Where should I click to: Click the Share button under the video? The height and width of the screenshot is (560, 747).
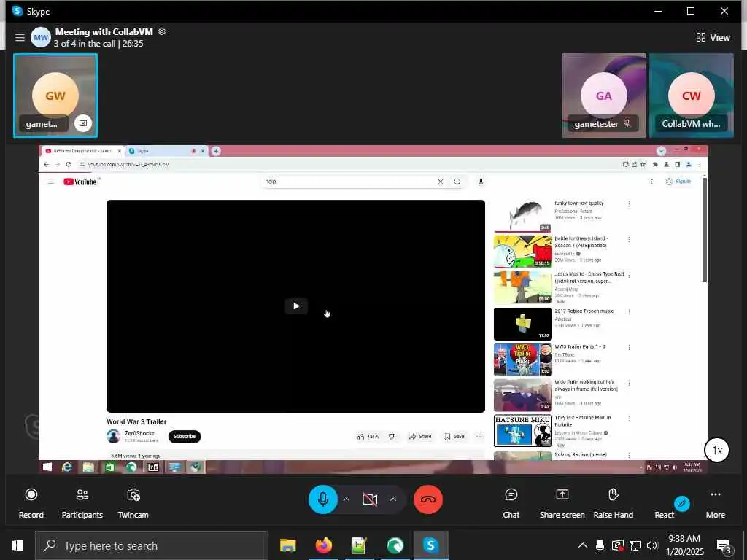coord(420,436)
